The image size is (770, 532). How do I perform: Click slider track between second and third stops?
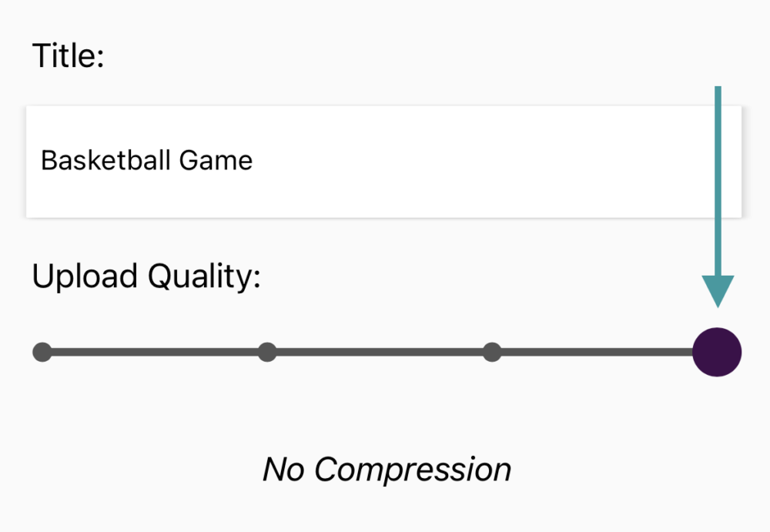[x=380, y=353]
